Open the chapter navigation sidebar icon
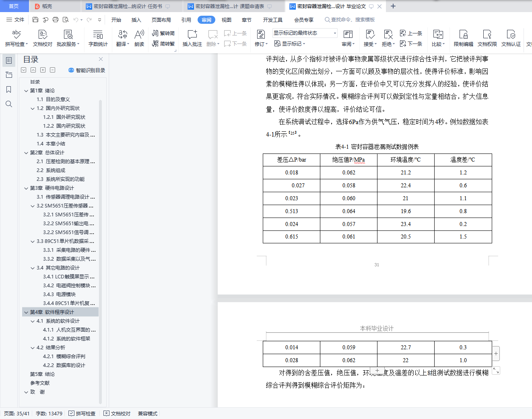This screenshot has height=419, width=532. point(9,75)
